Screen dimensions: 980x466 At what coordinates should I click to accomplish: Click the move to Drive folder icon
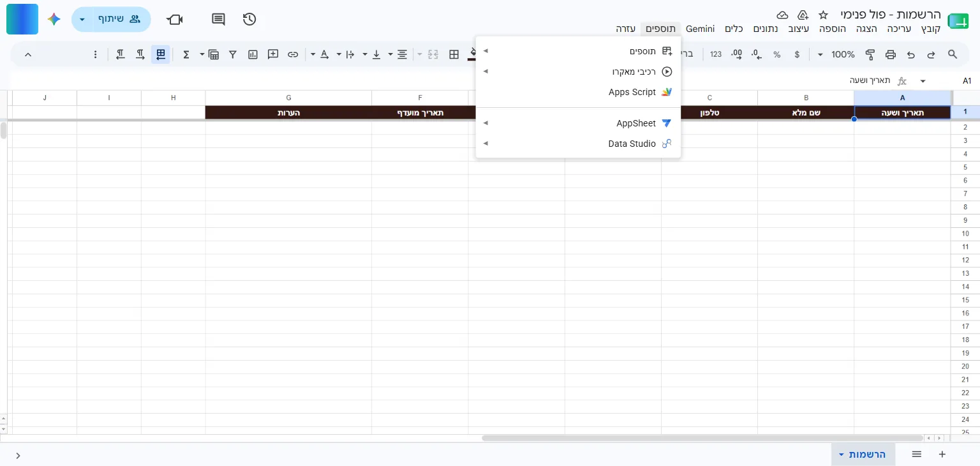803,15
